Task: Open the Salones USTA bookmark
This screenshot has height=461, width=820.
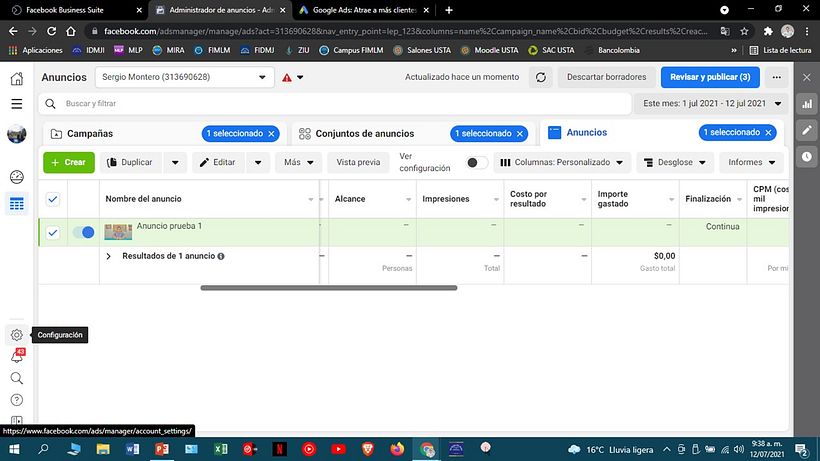Action: tap(423, 50)
